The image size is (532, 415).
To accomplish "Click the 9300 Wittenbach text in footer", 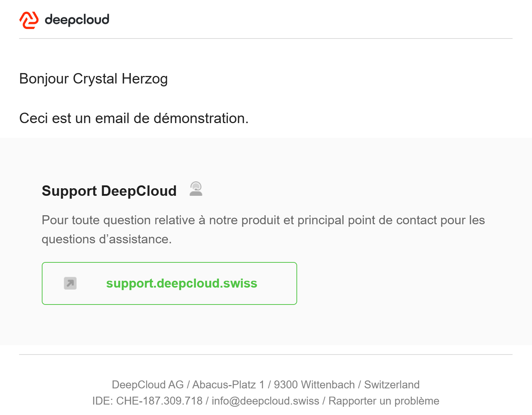I will click(314, 384).
